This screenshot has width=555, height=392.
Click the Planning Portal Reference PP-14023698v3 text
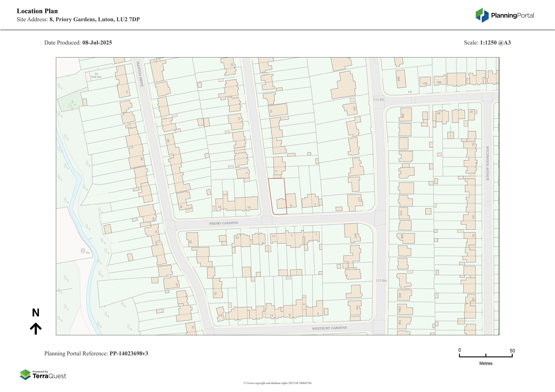(x=96, y=353)
